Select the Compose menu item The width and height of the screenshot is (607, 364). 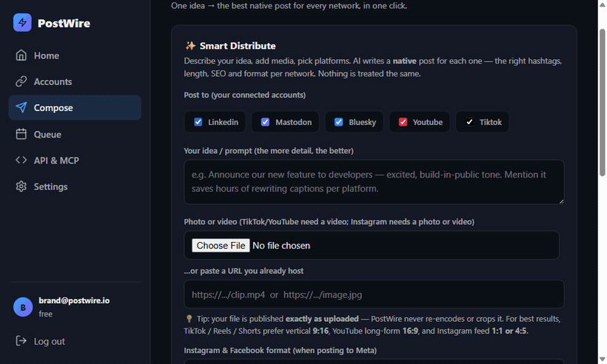point(75,107)
